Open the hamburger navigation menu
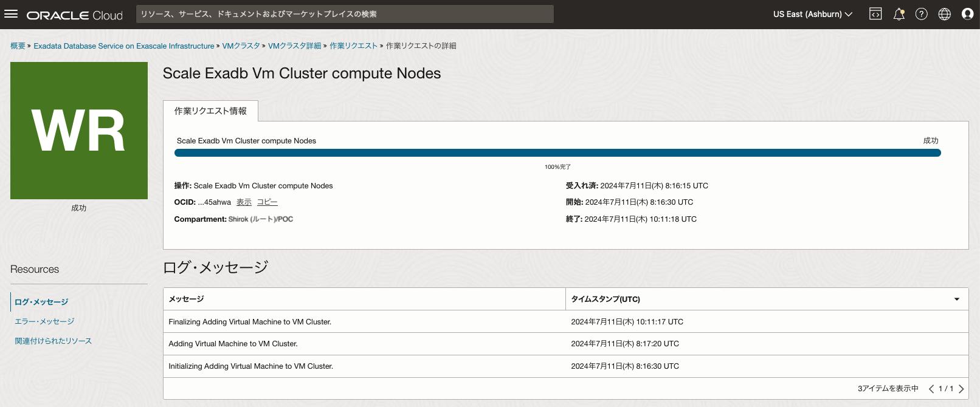980x407 pixels. click(x=11, y=14)
